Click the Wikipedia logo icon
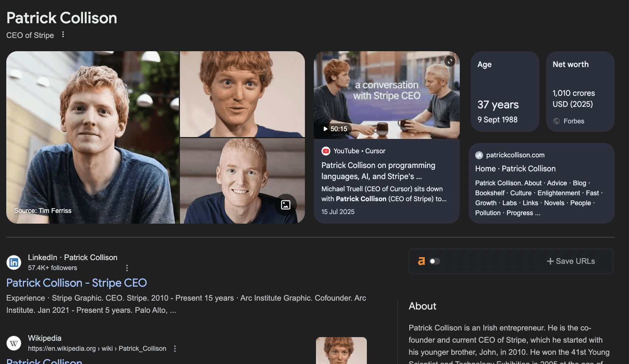 (x=14, y=343)
